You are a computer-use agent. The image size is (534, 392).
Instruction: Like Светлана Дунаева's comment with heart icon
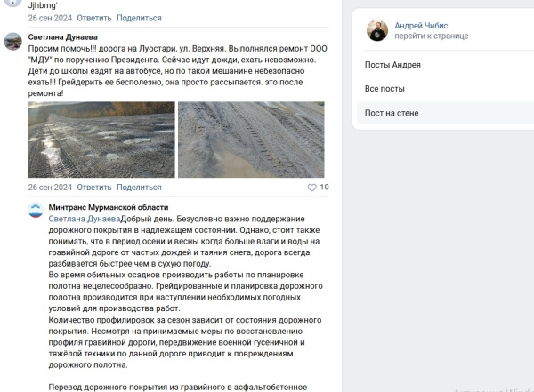coord(311,188)
